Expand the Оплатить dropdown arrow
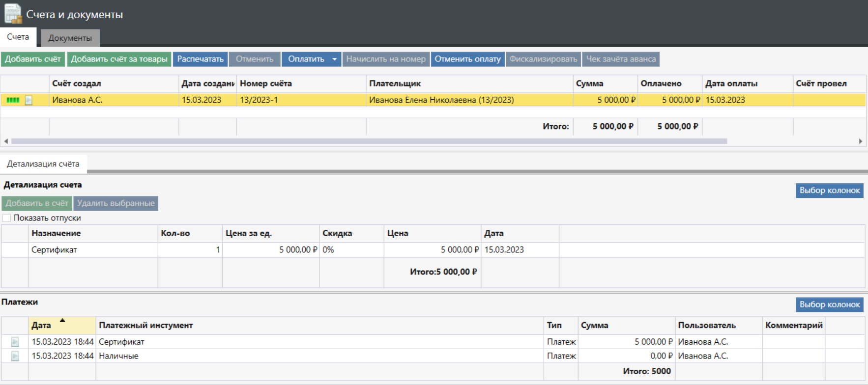Screen dimensions: 868x385 (x=334, y=59)
